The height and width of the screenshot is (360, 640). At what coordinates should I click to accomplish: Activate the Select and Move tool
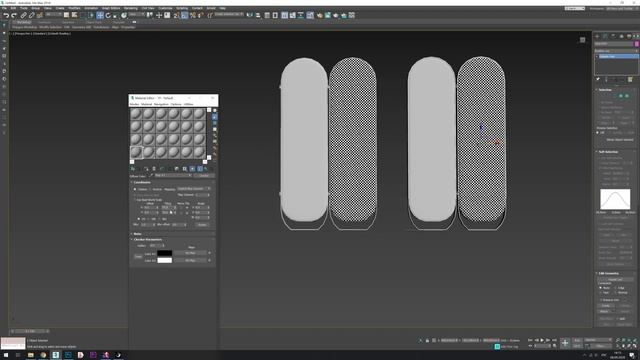(100, 15)
